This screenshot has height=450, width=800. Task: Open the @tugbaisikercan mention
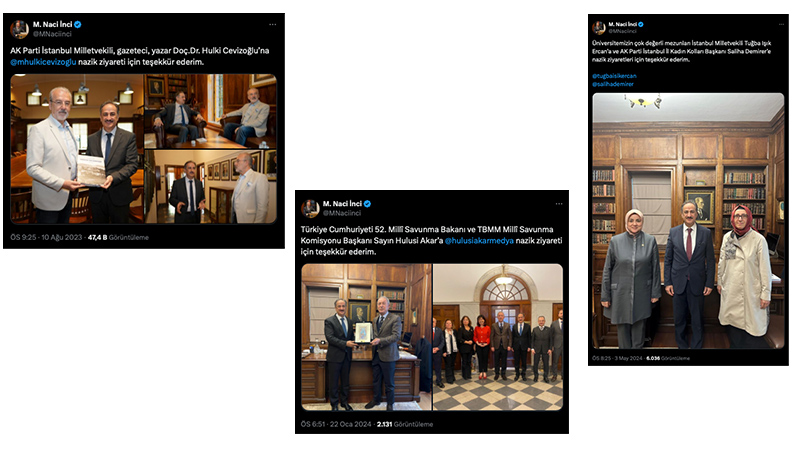coord(614,76)
